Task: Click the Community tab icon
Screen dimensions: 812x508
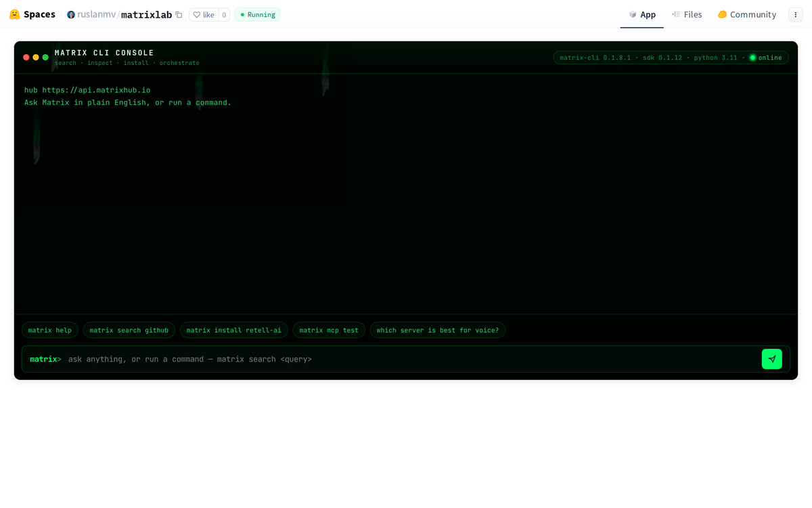Action: (x=722, y=14)
